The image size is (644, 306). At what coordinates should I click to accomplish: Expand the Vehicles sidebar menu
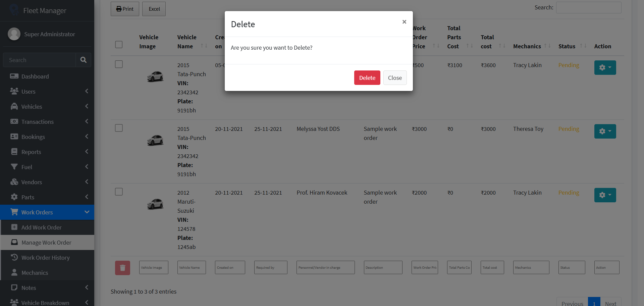pos(47,107)
